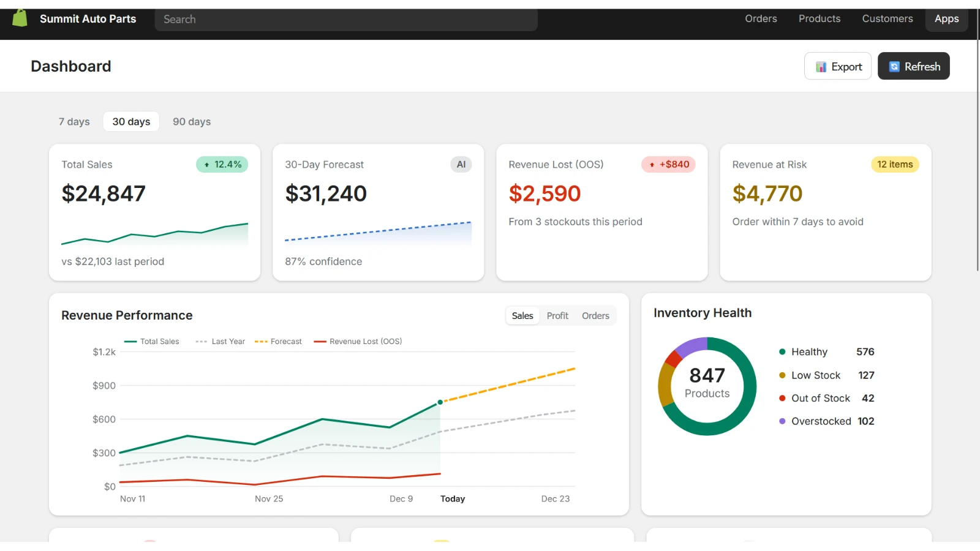
Task: Go to Customers in top navigation
Action: tap(887, 19)
